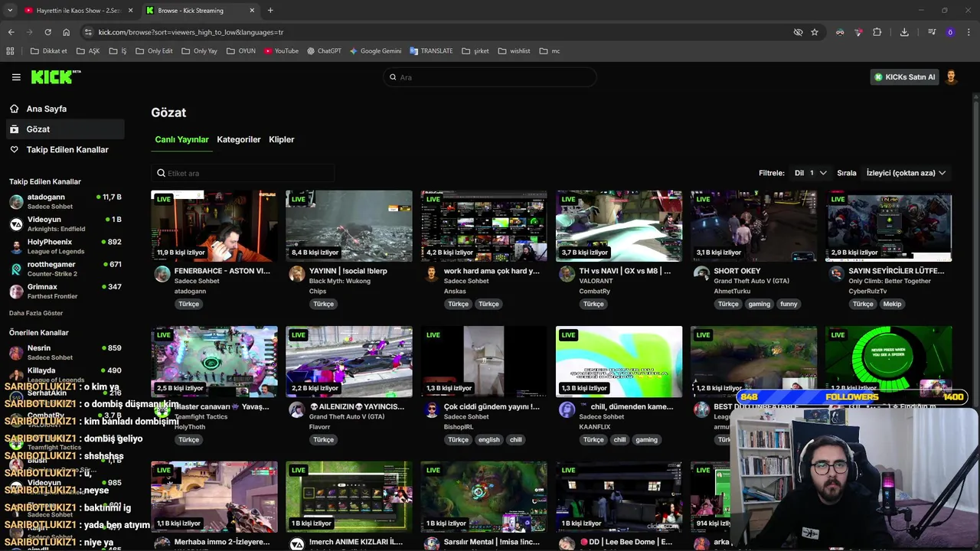Image resolution: width=980 pixels, height=551 pixels.
Task: Open the İzleyici (çoktan aza) sort dropdown
Action: click(x=906, y=173)
